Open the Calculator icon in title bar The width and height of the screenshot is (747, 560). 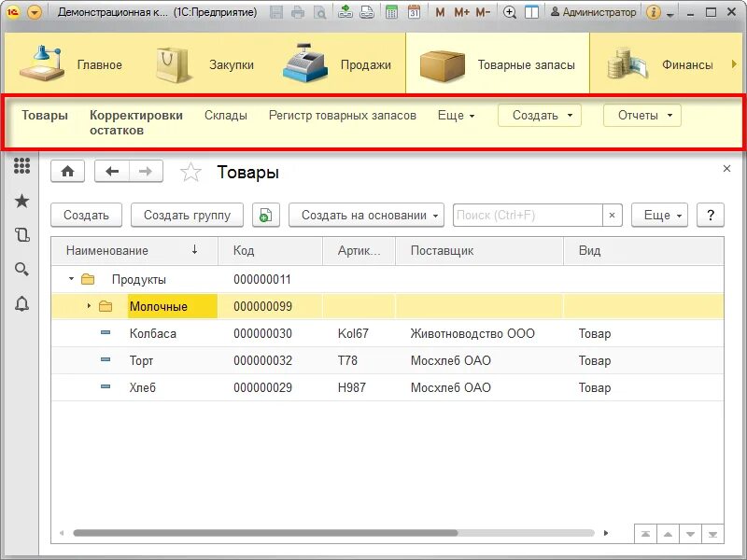(x=391, y=12)
